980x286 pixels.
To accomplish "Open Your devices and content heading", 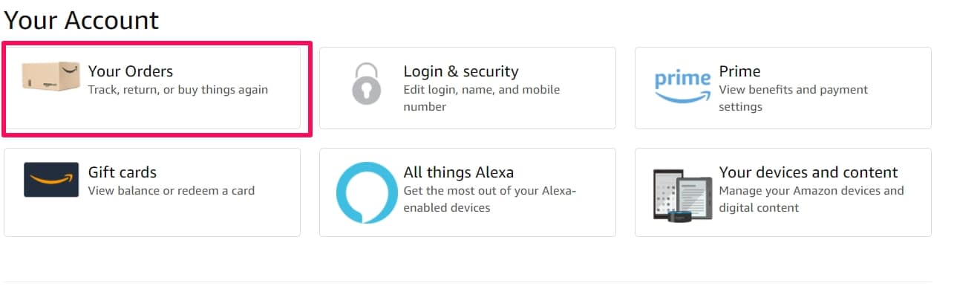I will tap(808, 172).
